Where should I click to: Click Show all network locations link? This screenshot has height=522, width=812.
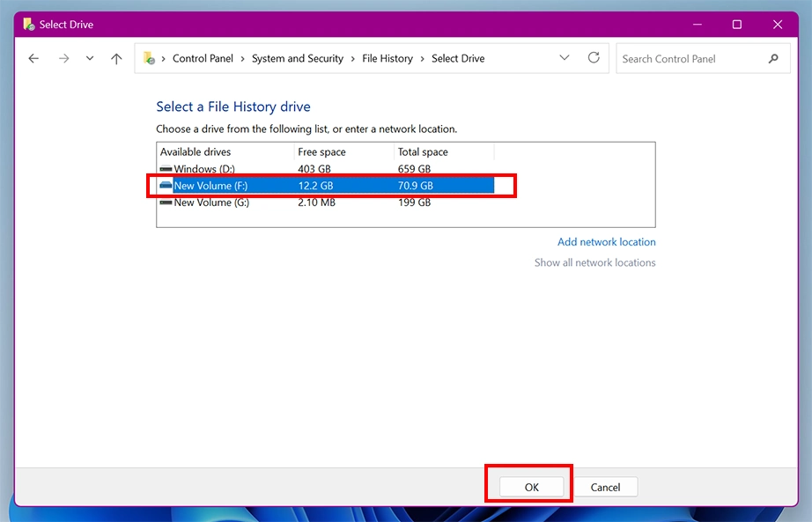pos(595,262)
